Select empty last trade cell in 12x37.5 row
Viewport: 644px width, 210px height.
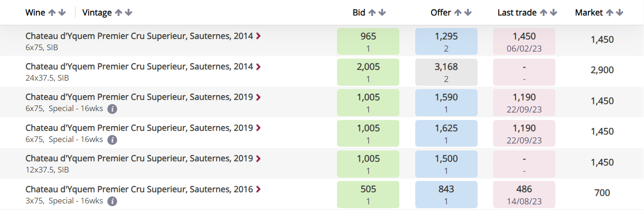[x=524, y=164]
